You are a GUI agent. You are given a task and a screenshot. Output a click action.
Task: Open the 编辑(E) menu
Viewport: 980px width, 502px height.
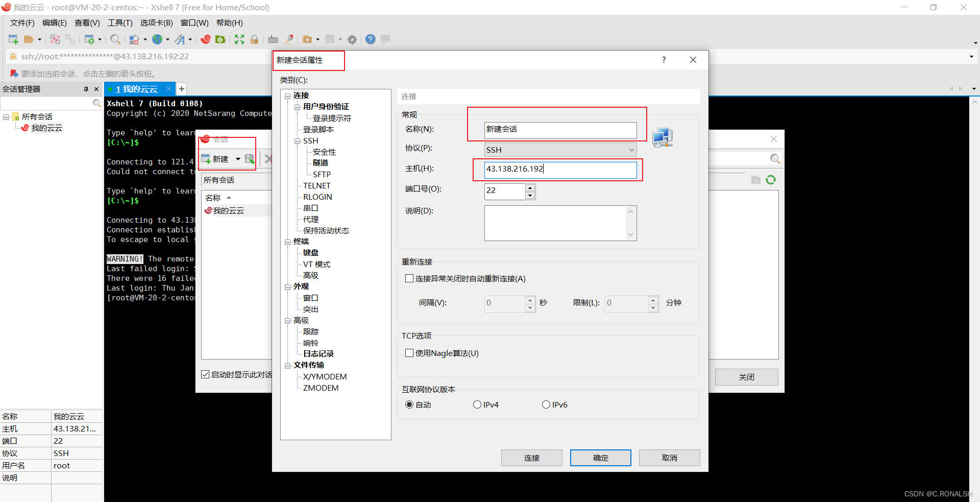(54, 23)
